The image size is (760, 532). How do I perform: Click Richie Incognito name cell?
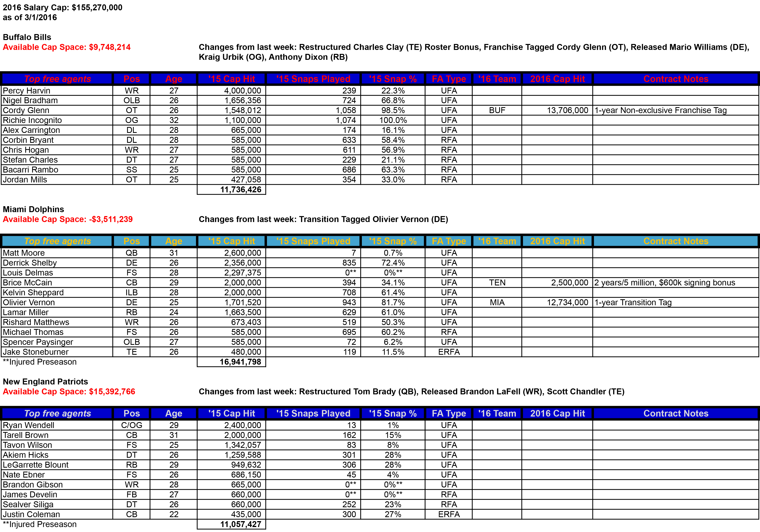coord(57,120)
